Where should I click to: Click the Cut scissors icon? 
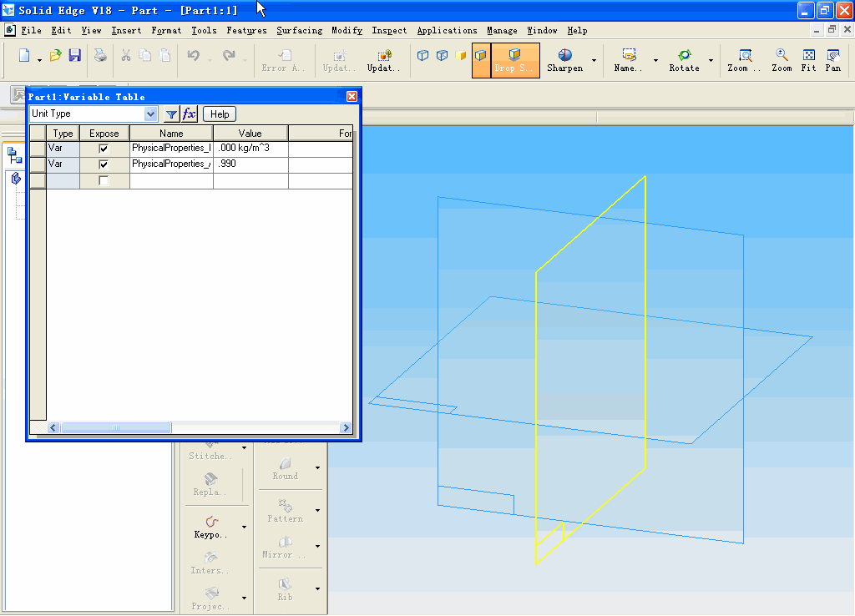(126, 56)
